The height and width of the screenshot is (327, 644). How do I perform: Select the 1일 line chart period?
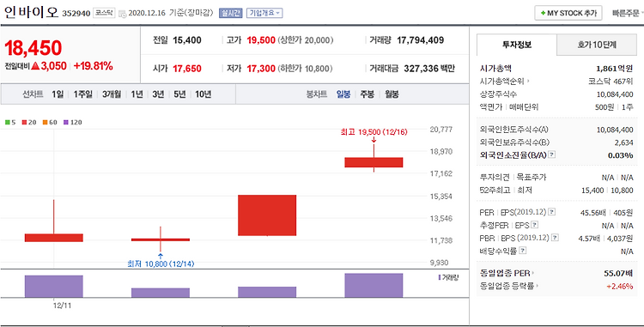click(x=58, y=94)
